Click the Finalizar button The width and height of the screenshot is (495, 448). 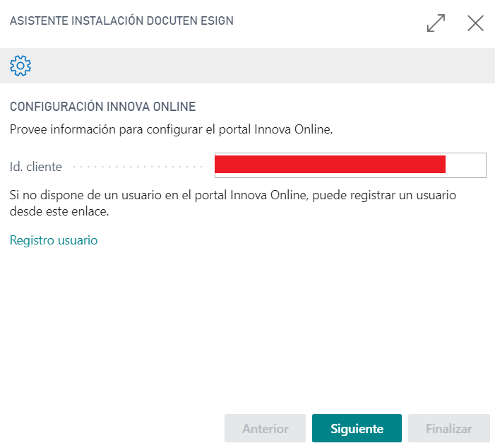point(449,428)
